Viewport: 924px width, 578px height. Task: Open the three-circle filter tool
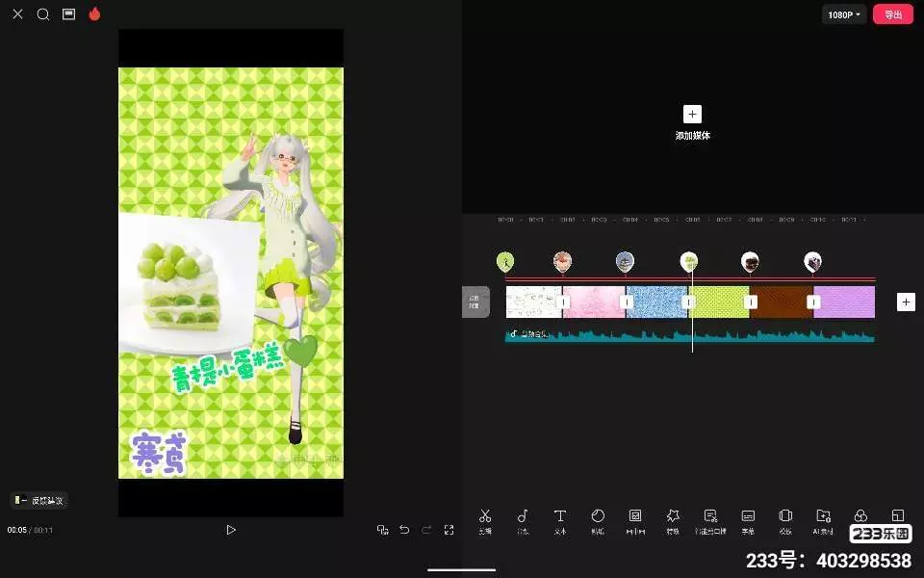860,516
